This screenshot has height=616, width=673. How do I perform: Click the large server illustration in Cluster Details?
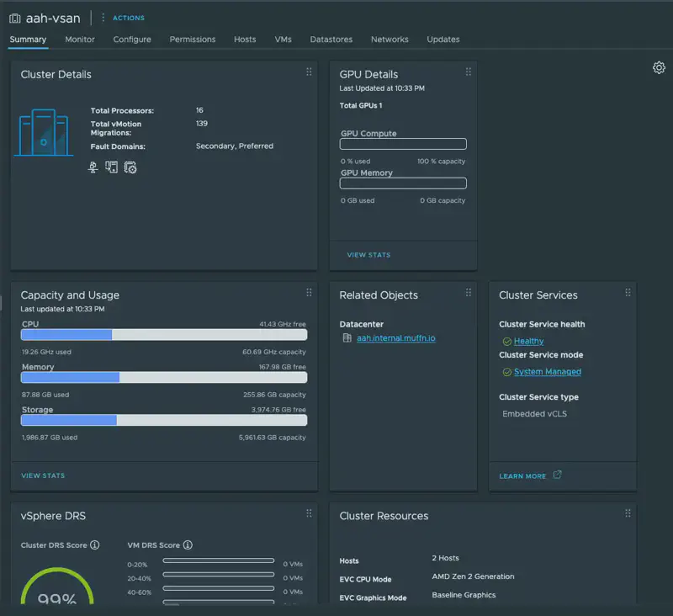45,133
